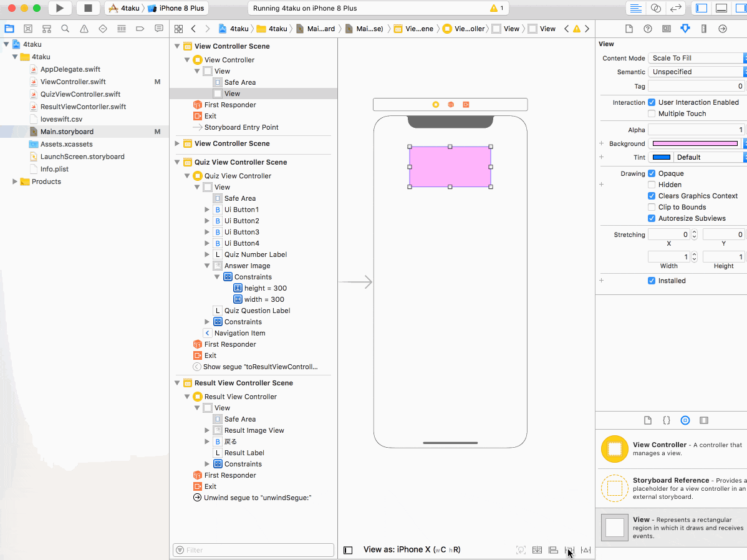Open the Issue navigator warning icon
Image resolution: width=747 pixels, height=560 pixels.
pos(84,29)
